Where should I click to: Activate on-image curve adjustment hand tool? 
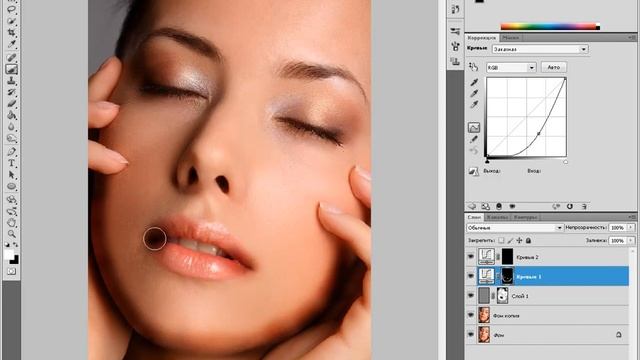pos(473,67)
